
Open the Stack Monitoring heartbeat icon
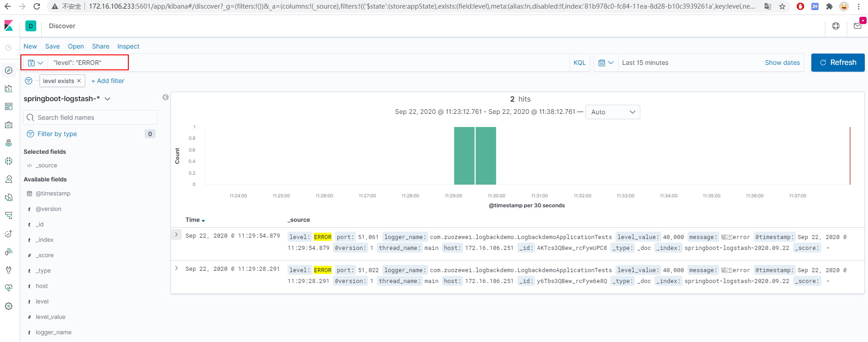coord(9,288)
